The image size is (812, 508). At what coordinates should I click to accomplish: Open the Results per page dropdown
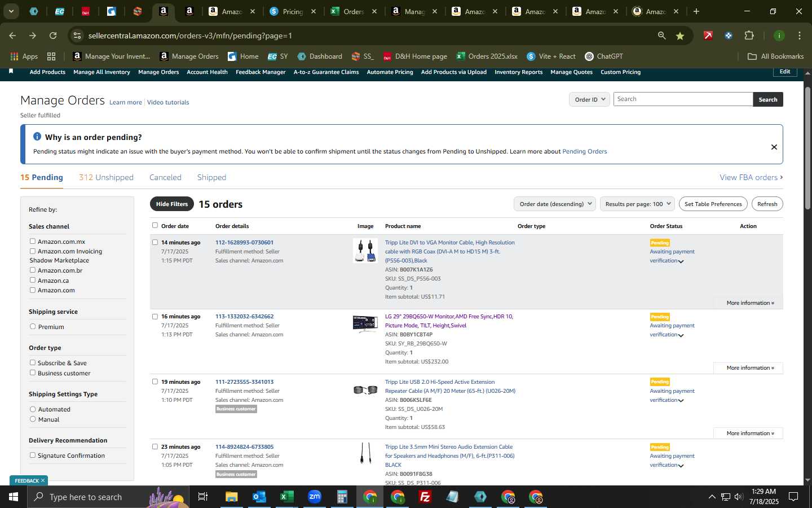(637, 204)
